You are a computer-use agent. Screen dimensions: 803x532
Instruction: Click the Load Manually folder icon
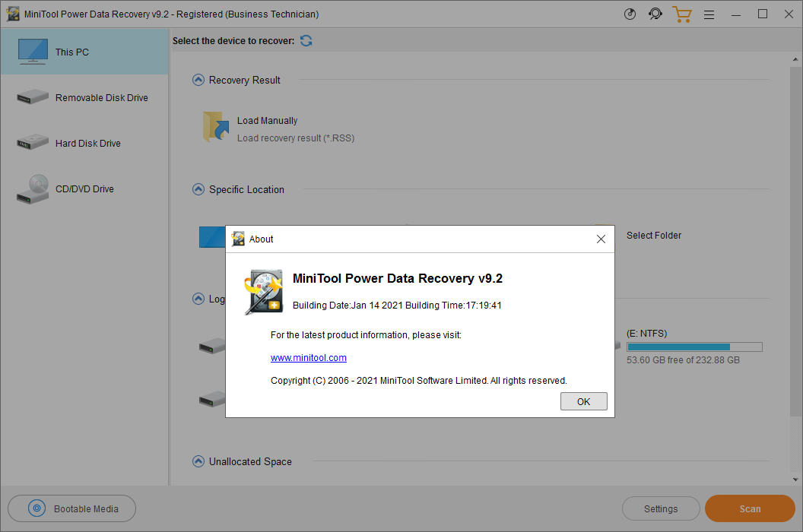[216, 126]
